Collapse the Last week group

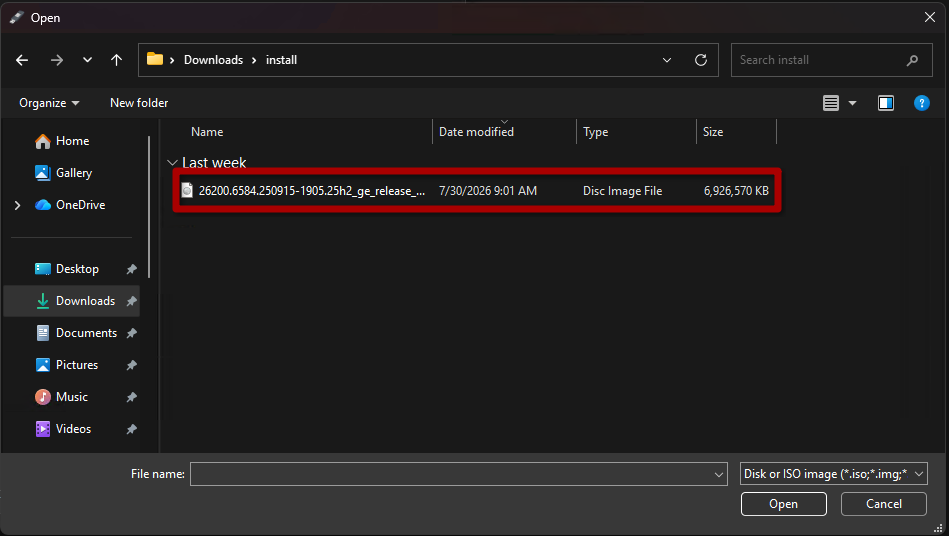click(172, 163)
